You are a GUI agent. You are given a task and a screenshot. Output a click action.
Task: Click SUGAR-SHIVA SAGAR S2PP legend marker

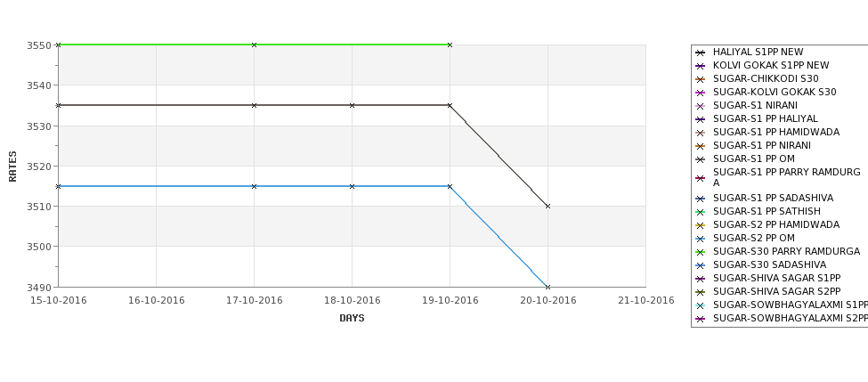point(701,292)
